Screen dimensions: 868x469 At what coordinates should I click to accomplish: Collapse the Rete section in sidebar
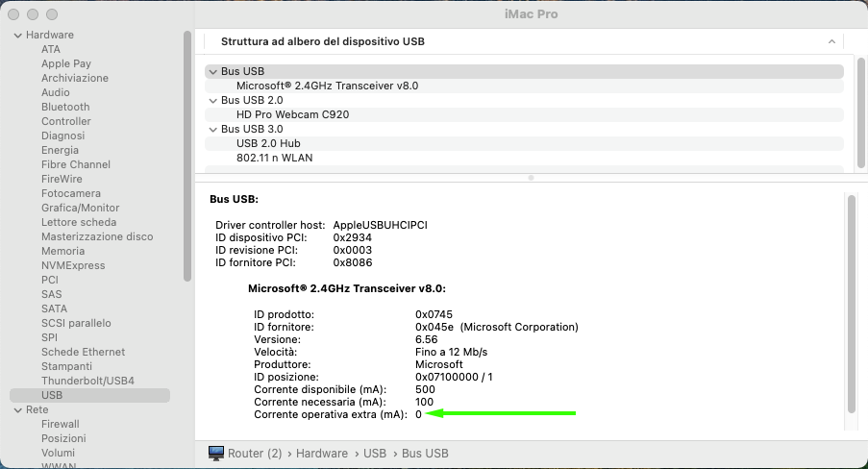17,409
